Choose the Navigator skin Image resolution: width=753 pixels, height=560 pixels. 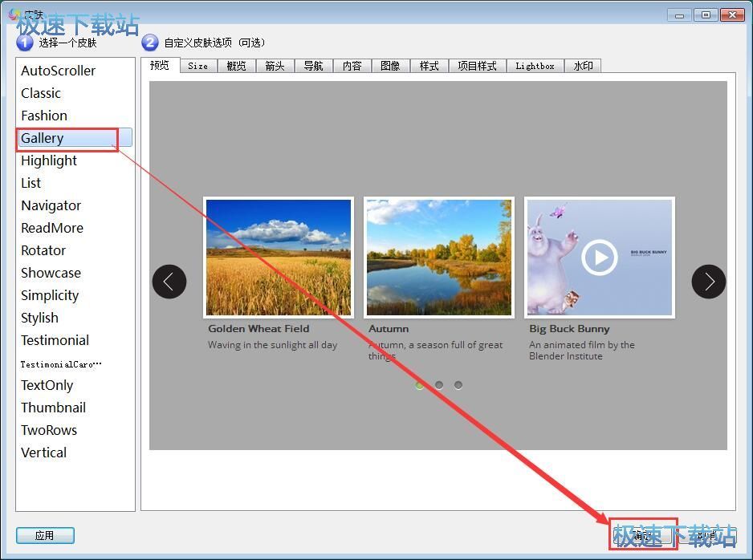pos(75,205)
